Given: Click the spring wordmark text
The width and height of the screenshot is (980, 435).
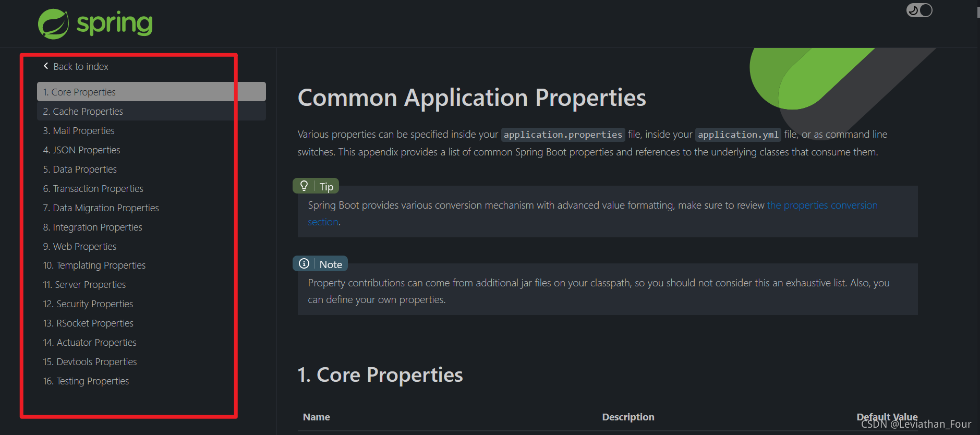Looking at the screenshot, I should coord(115,24).
